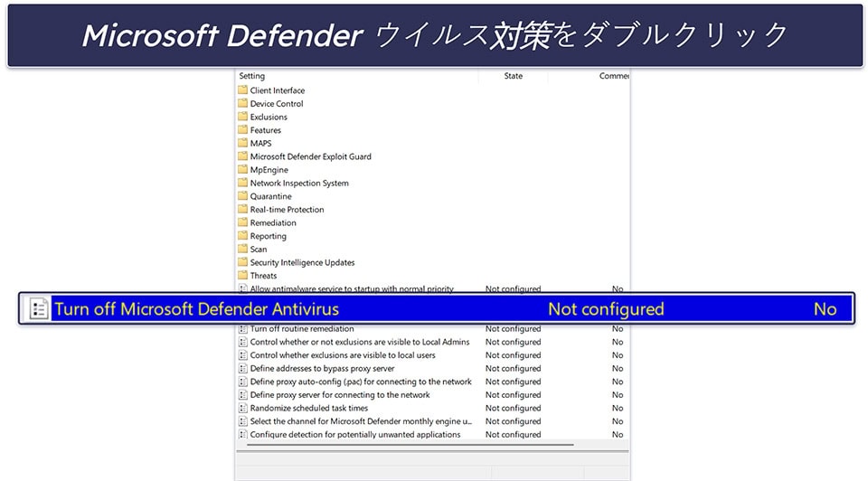Click policy icon for exclusions visible to Local Admins

[242, 342]
